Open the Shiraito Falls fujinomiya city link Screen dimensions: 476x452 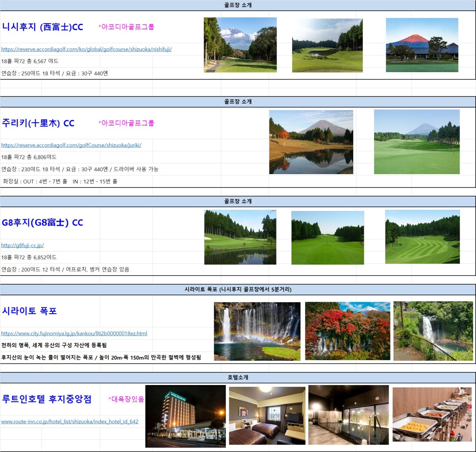[x=74, y=333]
